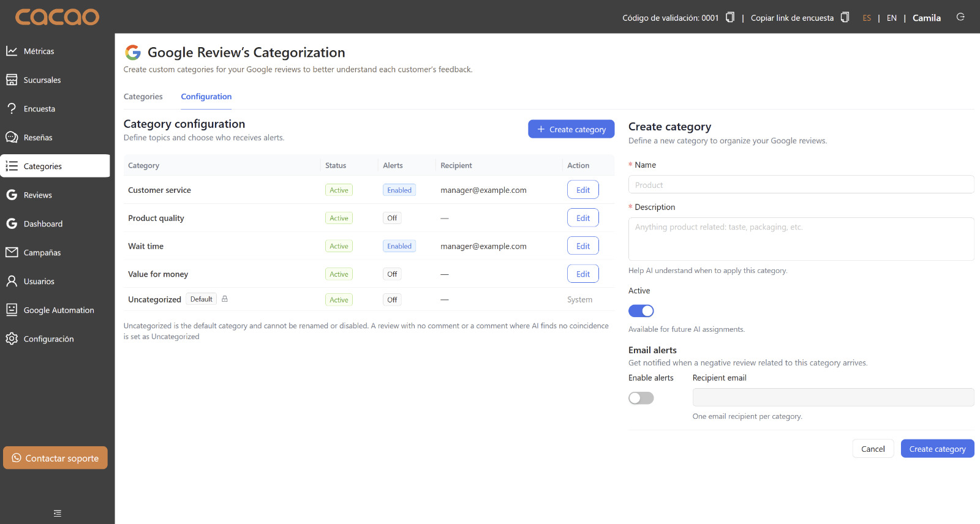Viewport: 980px width, 524px height.
Task: Copy survey link icon in header
Action: coord(845,17)
